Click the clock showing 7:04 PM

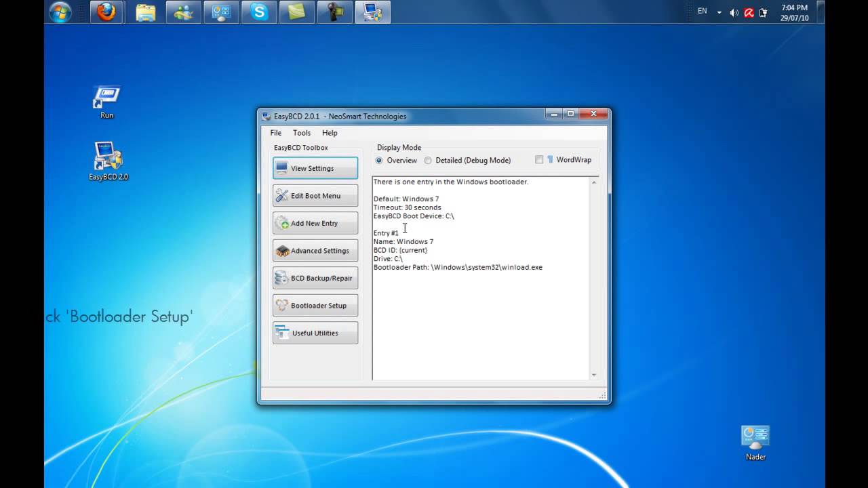pos(794,12)
